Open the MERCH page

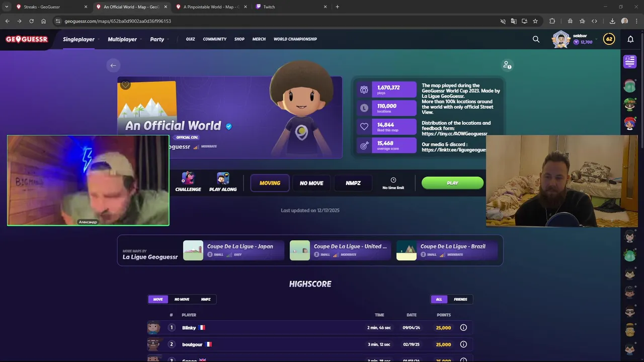[259, 39]
